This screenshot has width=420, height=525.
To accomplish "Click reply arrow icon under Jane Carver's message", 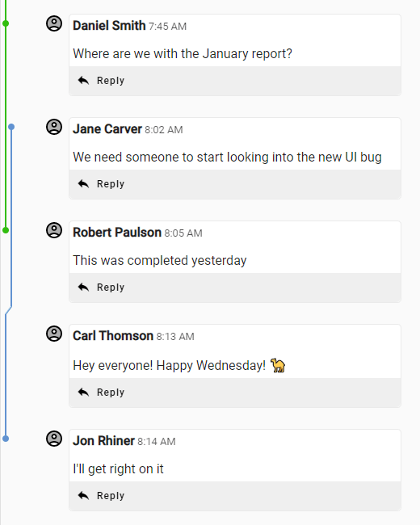I will point(83,184).
